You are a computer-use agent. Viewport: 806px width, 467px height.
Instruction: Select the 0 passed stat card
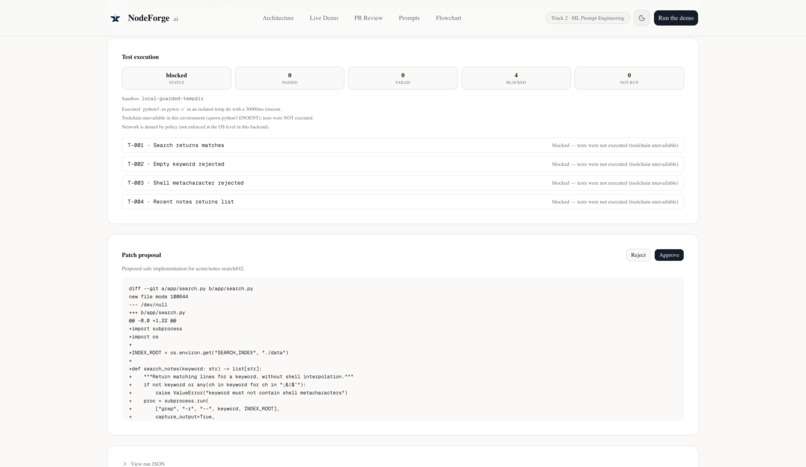(x=289, y=78)
